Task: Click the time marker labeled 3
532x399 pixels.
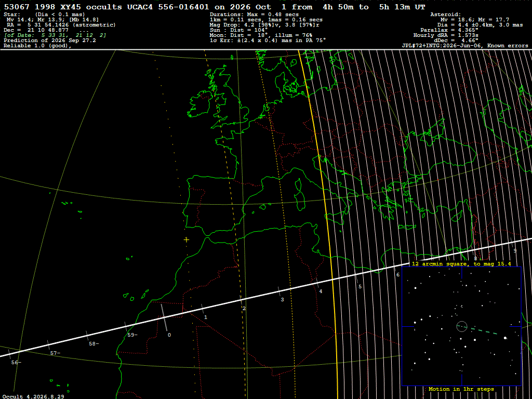Action: [x=282, y=300]
